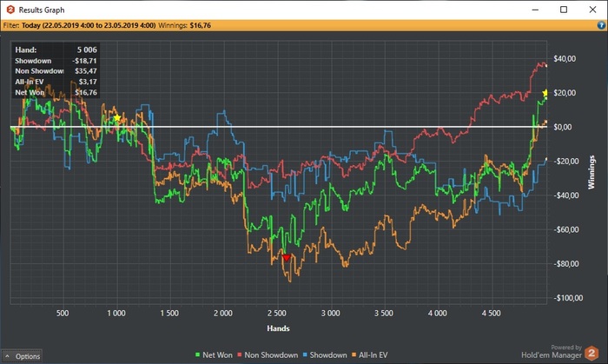
Task: Click the blue Showdown color square
Action: point(305,354)
